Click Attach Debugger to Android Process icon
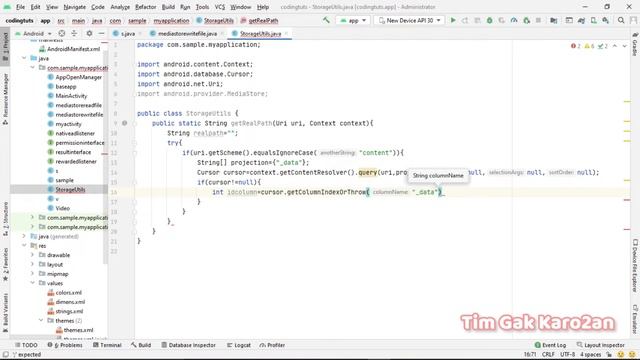Viewport: 640px width, 360px height. pyautogui.click(x=527, y=20)
